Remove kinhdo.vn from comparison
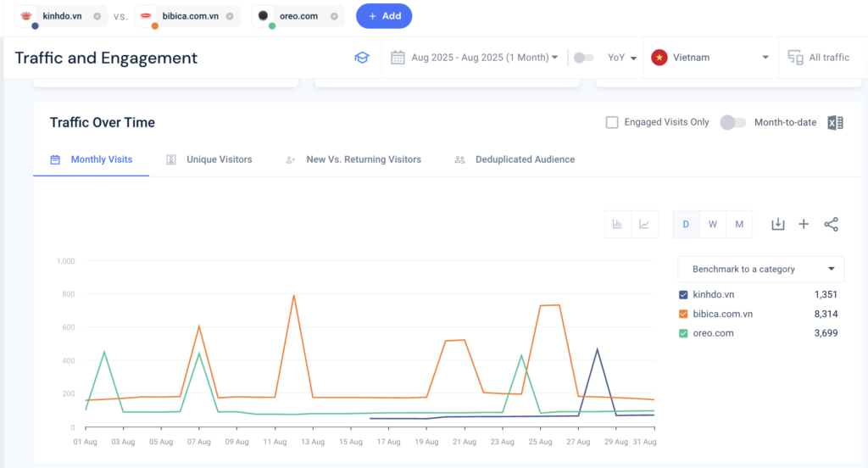 pyautogui.click(x=97, y=17)
